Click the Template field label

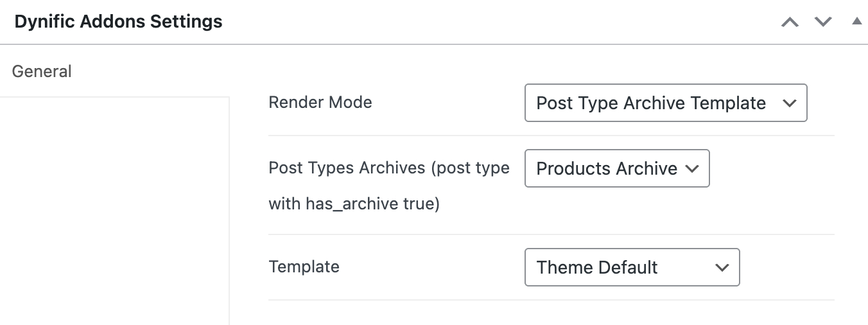[x=304, y=267]
